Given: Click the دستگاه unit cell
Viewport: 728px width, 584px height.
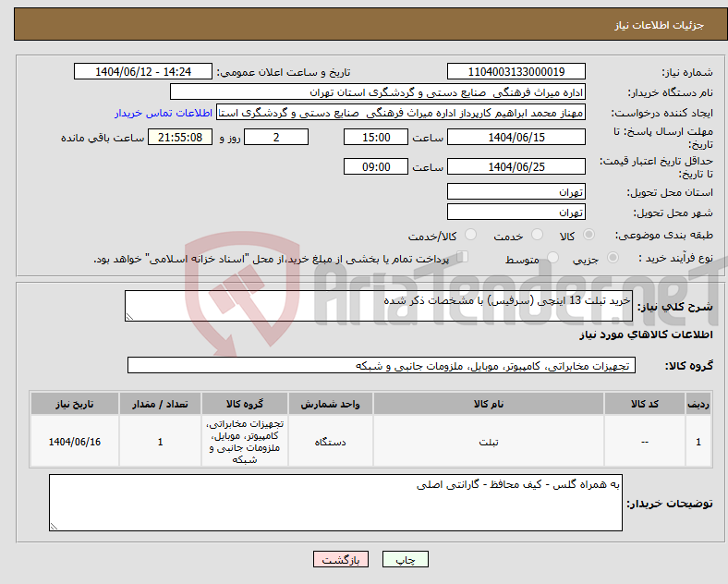Looking at the screenshot, I should (x=330, y=442).
